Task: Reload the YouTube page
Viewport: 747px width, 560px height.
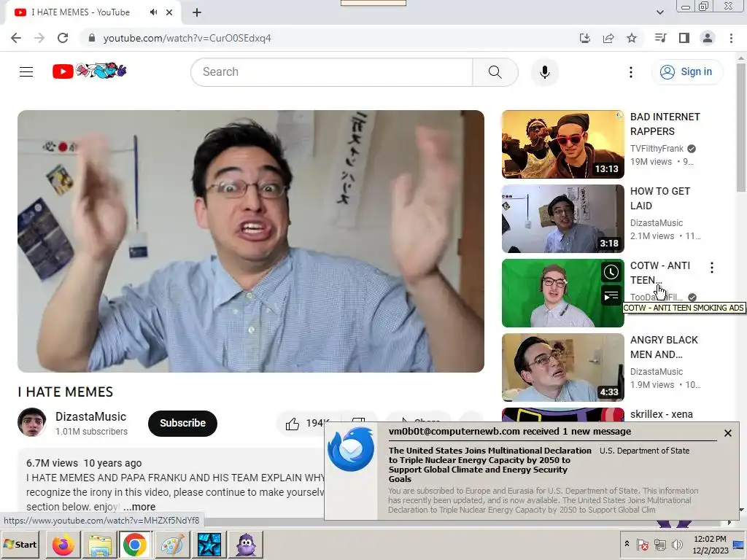Action: point(63,38)
